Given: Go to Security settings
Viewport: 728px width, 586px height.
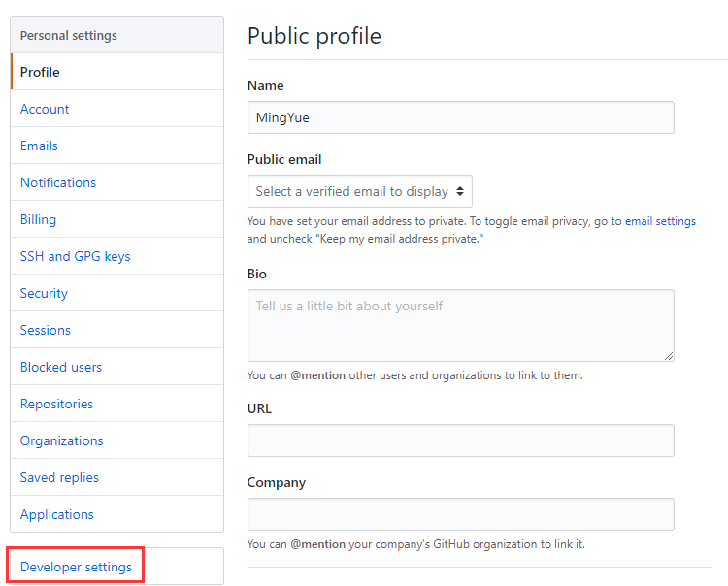Looking at the screenshot, I should coord(117,293).
